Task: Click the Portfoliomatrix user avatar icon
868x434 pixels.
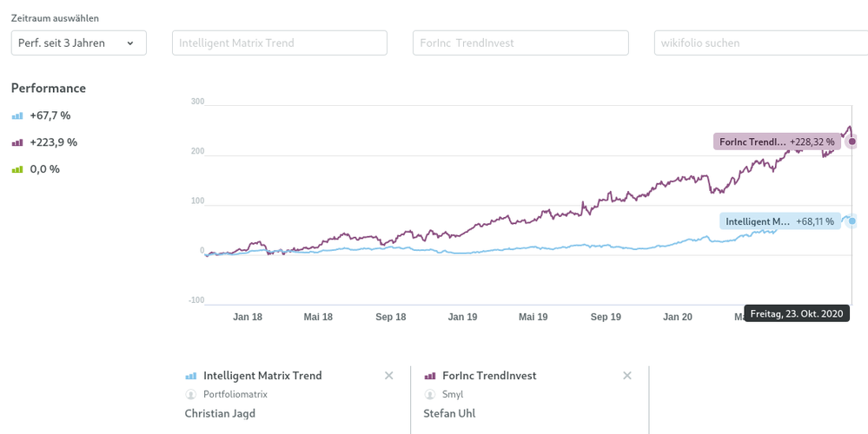Action: tap(191, 394)
